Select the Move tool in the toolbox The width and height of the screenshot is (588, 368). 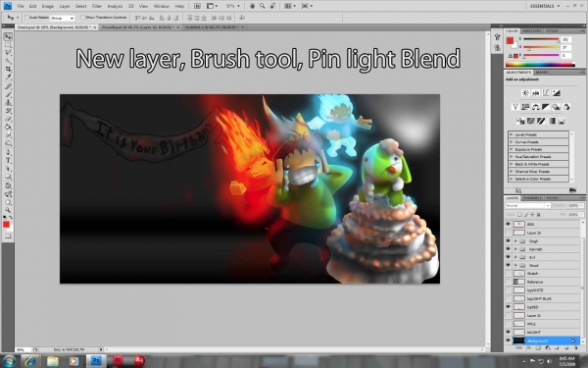(8, 37)
